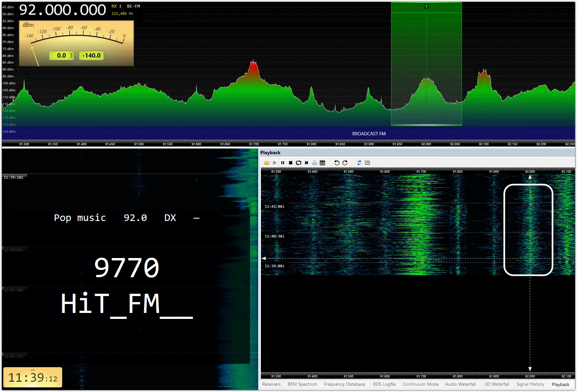Click the -140.0 dBm meter readout
This screenshot has width=577, height=392.
91,56
